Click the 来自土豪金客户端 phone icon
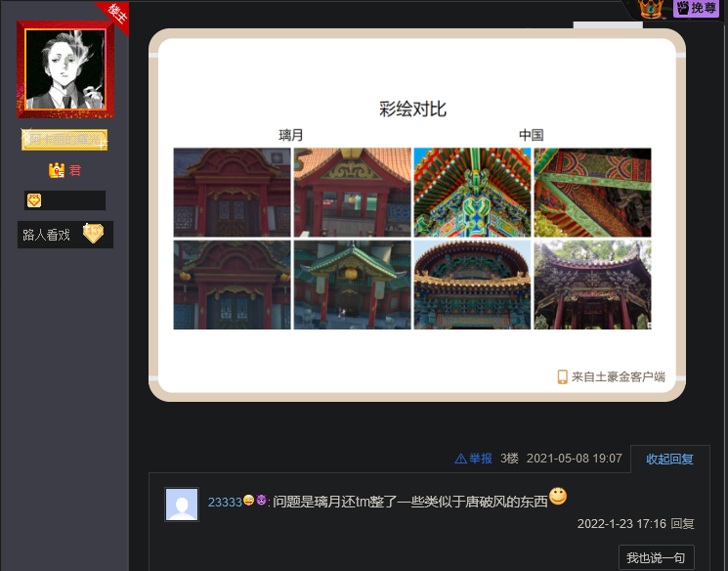The image size is (728, 571). point(562,376)
